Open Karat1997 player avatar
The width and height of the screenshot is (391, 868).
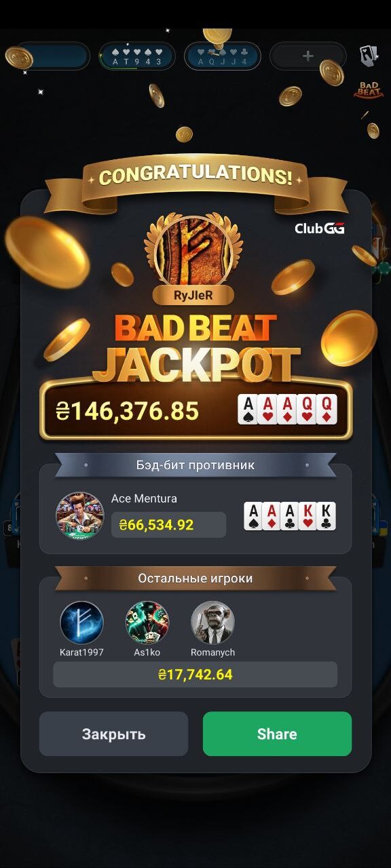tap(81, 623)
